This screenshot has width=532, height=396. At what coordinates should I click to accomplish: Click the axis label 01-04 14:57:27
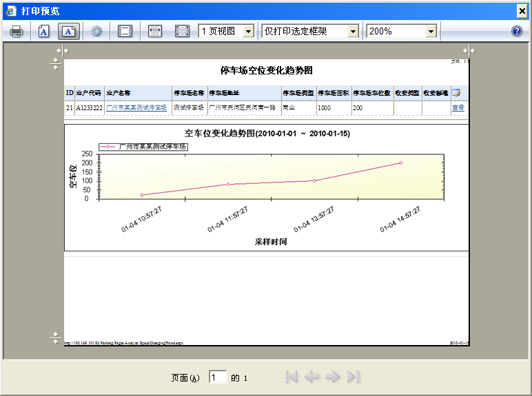coord(400,219)
